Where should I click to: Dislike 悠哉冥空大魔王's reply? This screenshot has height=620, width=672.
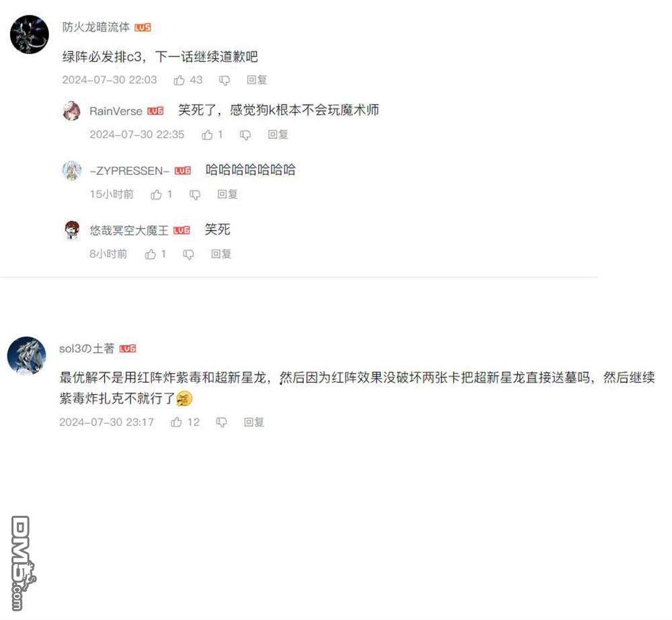pyautogui.click(x=189, y=255)
